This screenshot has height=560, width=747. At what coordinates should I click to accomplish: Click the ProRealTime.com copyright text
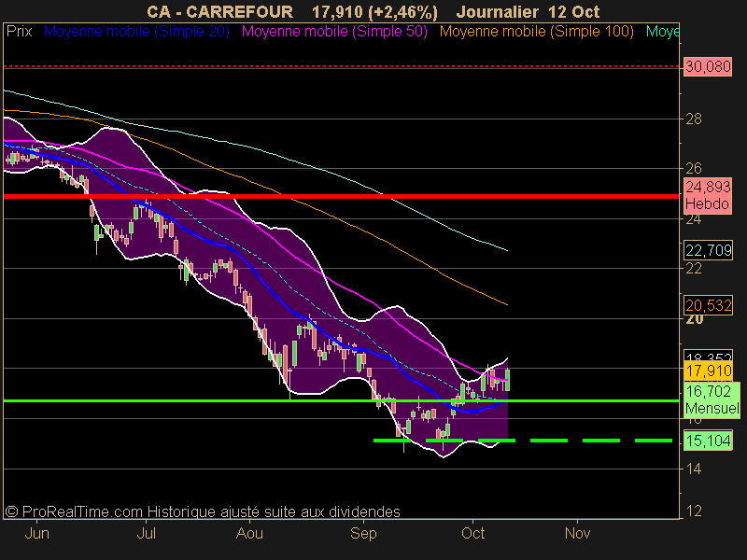tap(203, 511)
